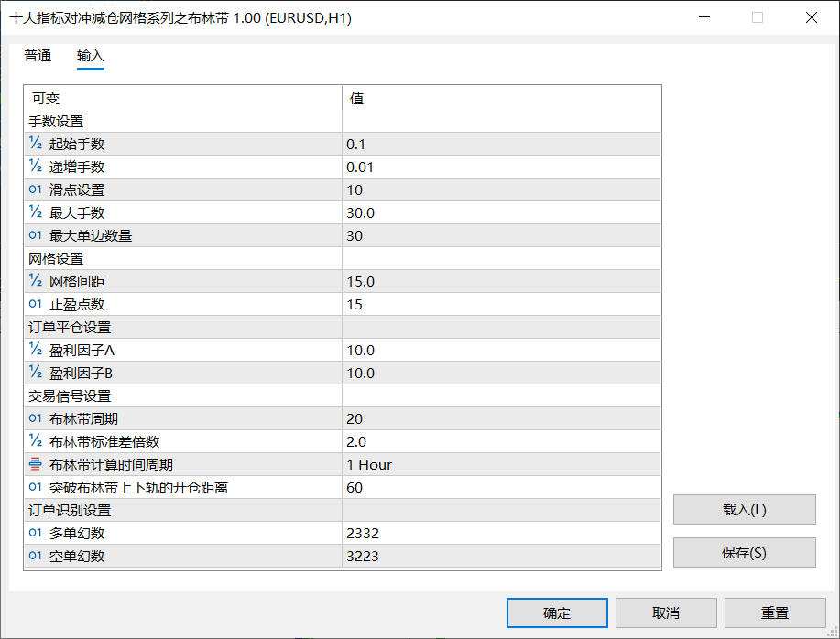Image resolution: width=840 pixels, height=639 pixels.
Task: Click the enum icon beside 布林带计算时间周期
Action: pyautogui.click(x=36, y=464)
